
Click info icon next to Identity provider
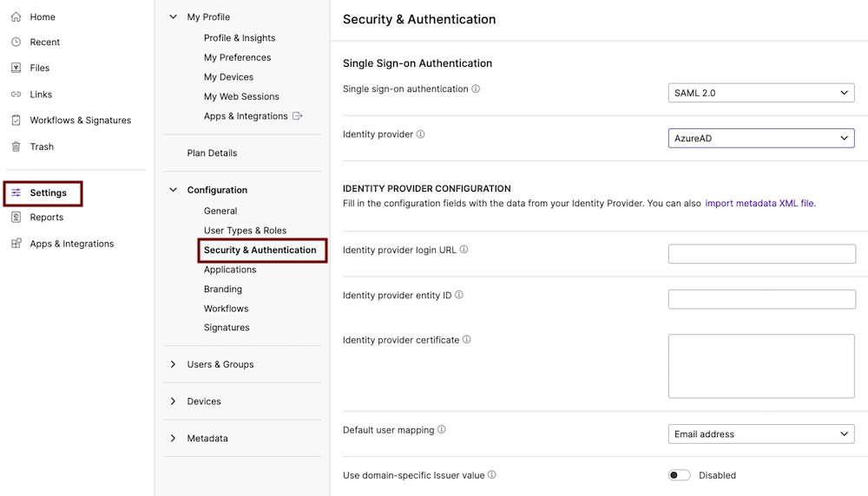[x=421, y=134]
